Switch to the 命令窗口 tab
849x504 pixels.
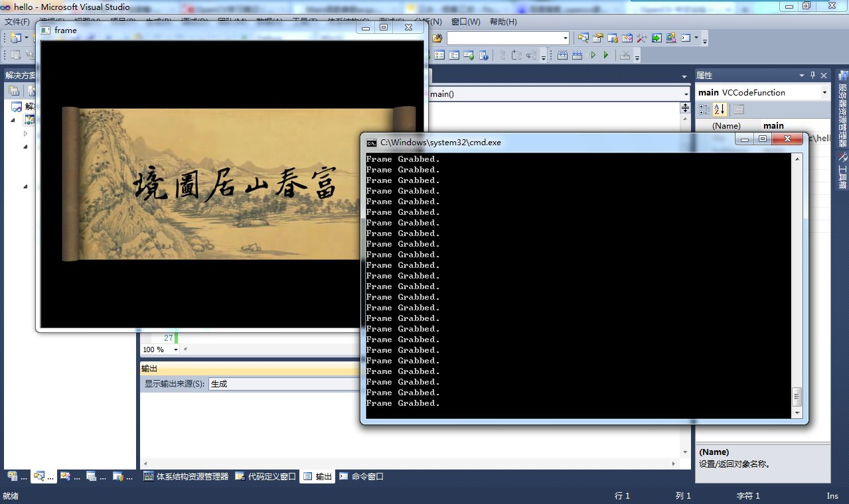tap(361, 476)
